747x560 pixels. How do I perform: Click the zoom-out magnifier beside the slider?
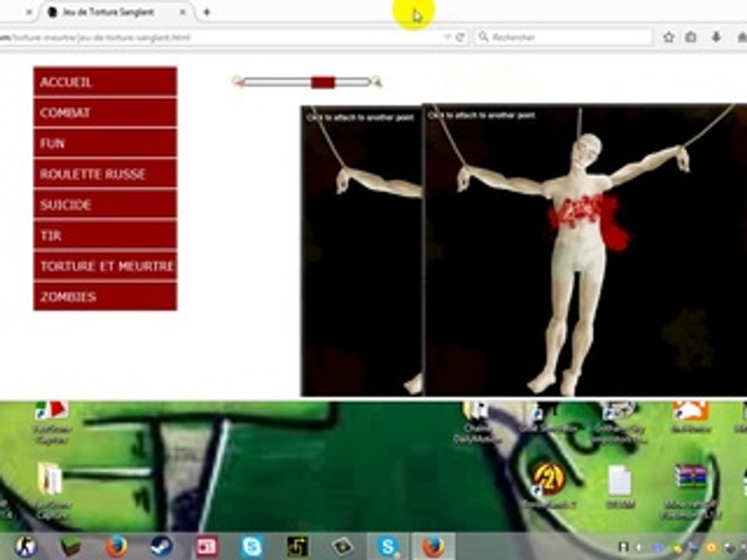point(238,82)
